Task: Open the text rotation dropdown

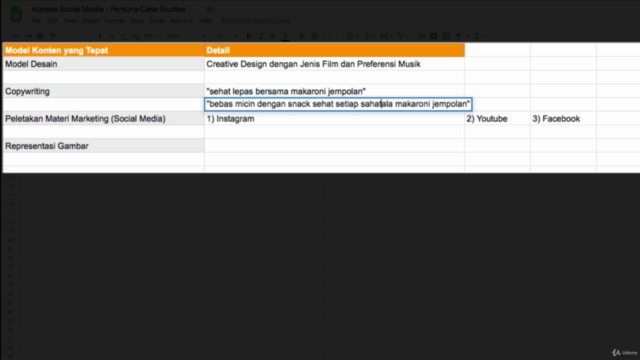Action: 403,36
